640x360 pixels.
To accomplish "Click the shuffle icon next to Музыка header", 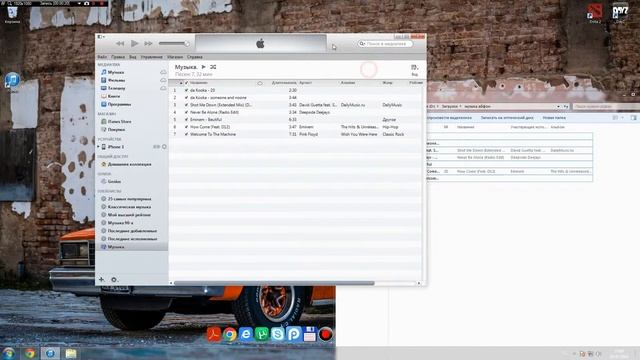I will (x=213, y=67).
